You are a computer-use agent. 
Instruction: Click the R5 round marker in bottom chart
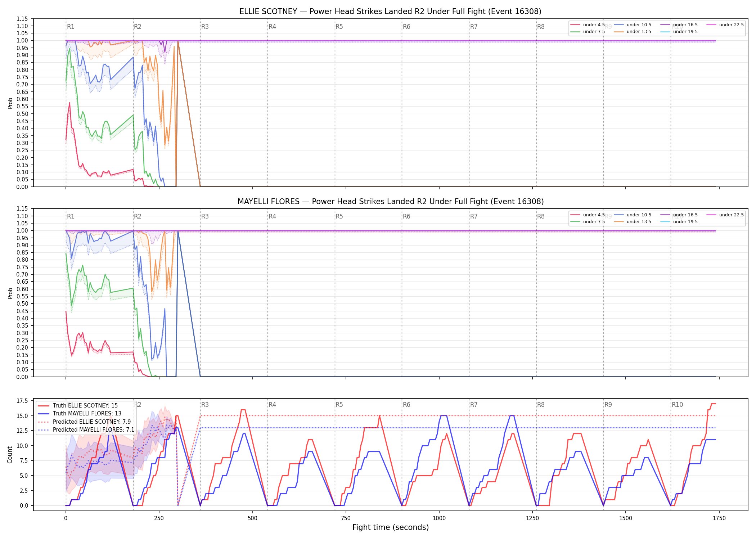click(x=339, y=405)
